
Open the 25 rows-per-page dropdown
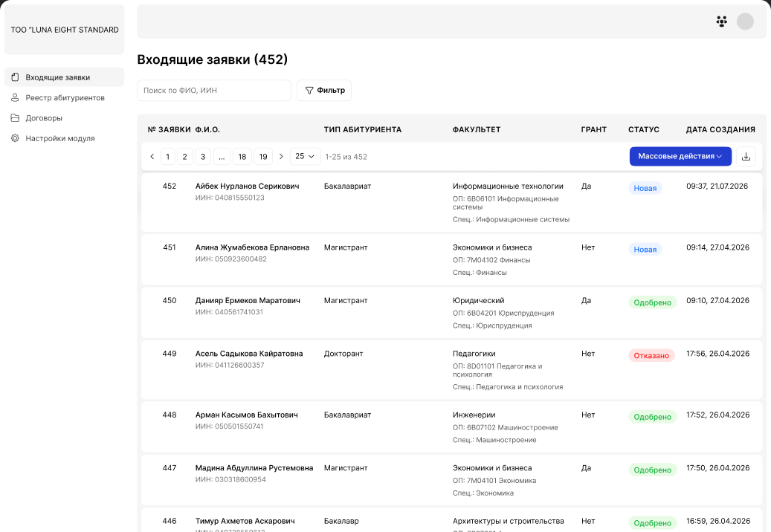(x=306, y=156)
